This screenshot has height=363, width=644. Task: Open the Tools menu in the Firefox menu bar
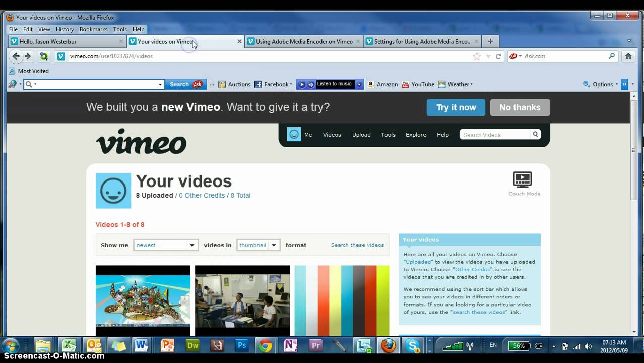[120, 29]
